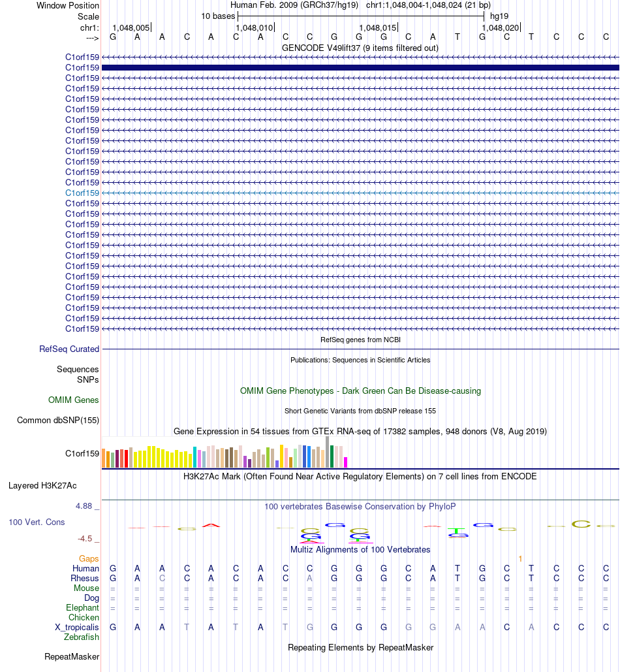Open the 'RefSeq genes from NCBI' track title

tap(360, 340)
